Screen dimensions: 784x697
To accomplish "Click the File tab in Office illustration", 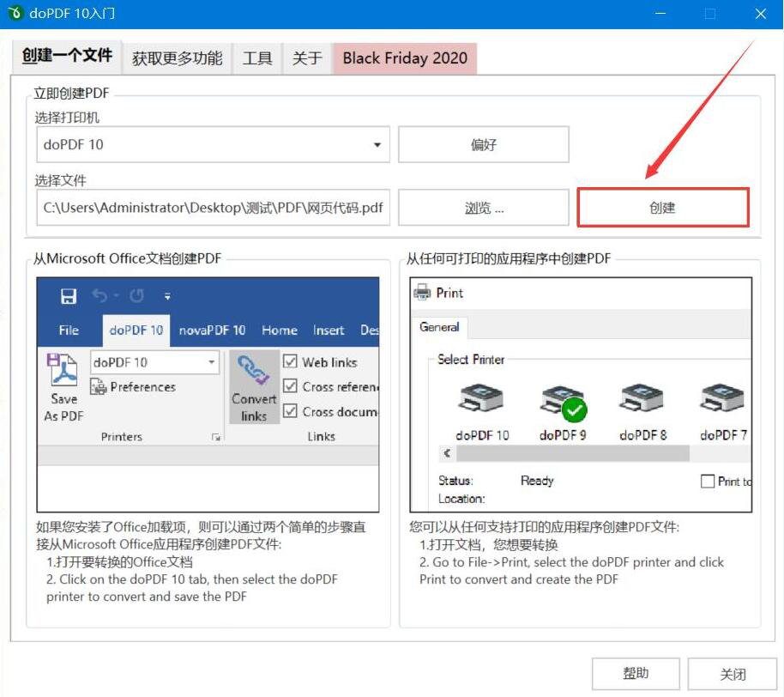I will [69, 330].
